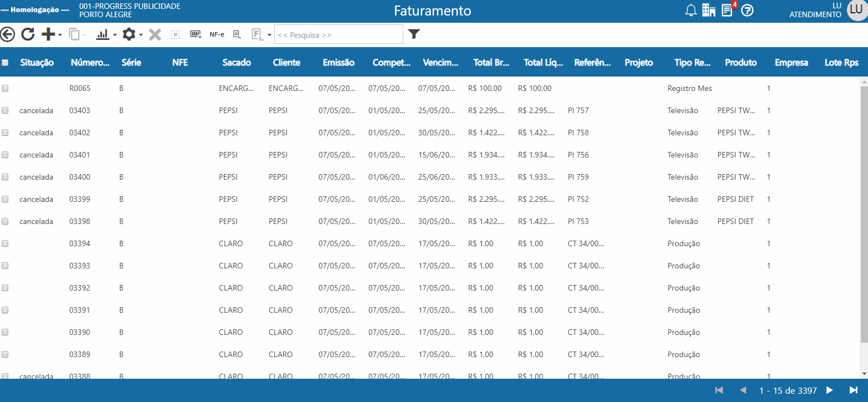Open the LU user avatar
The width and height of the screenshot is (868, 402).
[x=856, y=11]
